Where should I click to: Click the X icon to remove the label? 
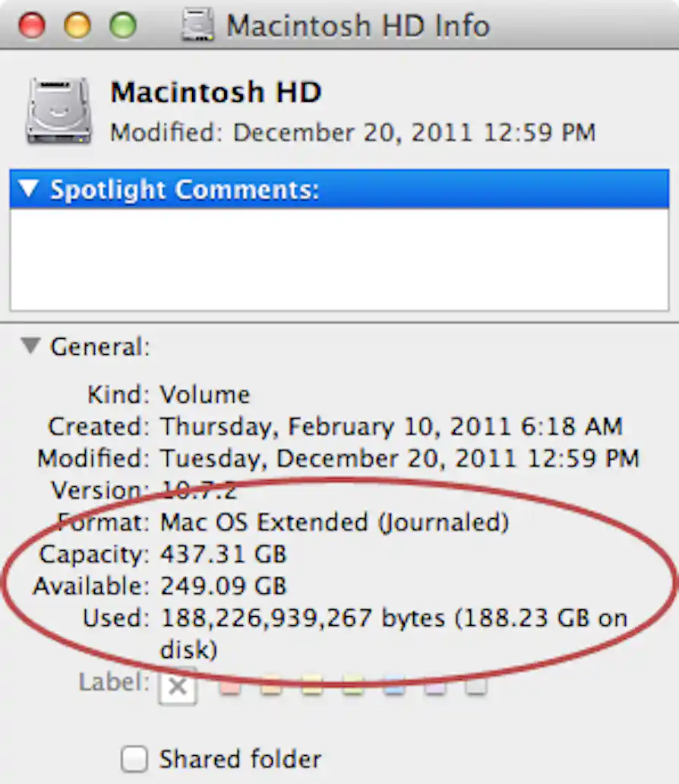(177, 686)
